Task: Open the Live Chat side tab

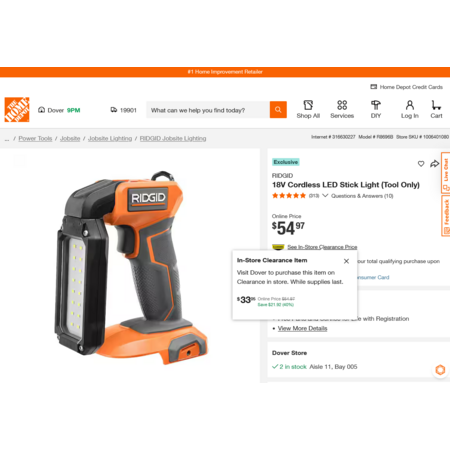Action: pyautogui.click(x=446, y=172)
